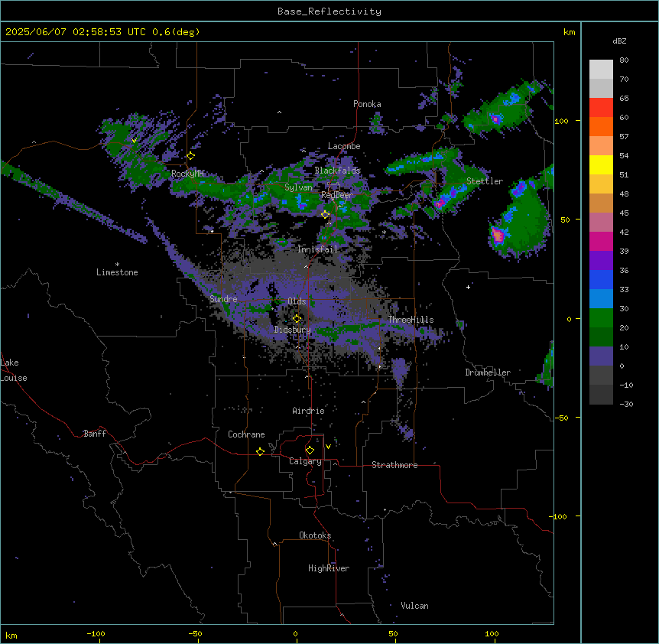This screenshot has height=644, width=659.
Task: Click the bright green 30–20 dBZ swatch
Action: (601, 318)
